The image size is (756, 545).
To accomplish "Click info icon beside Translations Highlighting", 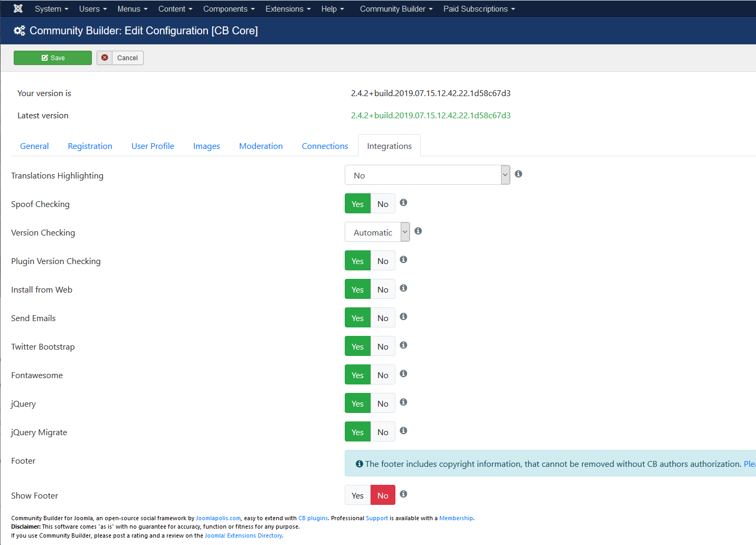I will click(x=518, y=174).
